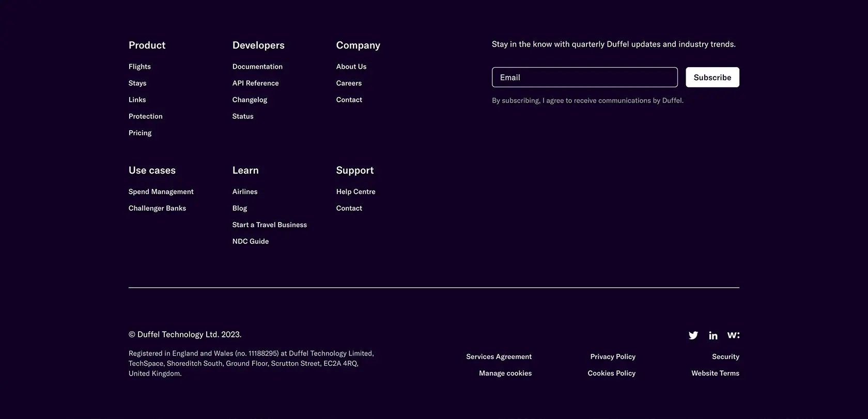Screen dimensions: 868x419
Task: Click the 'By subscribing, I agree' notice
Action: 587,100
